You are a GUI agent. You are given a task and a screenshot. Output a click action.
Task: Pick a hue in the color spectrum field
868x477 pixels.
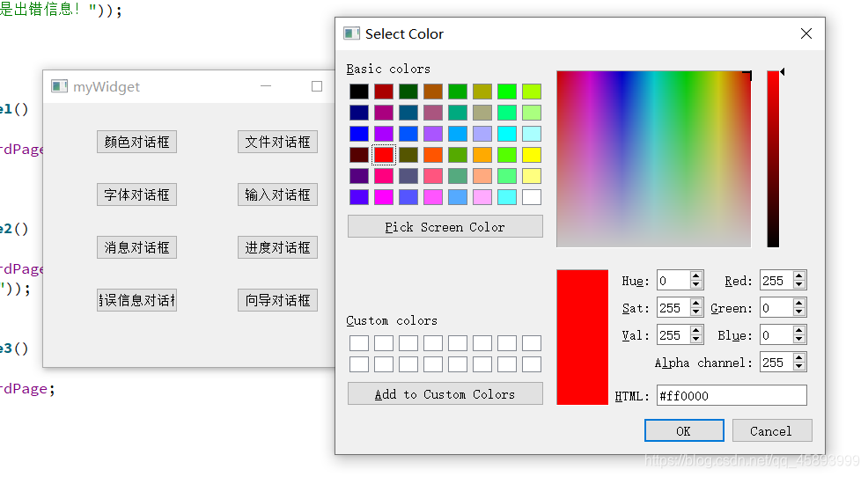click(x=654, y=158)
